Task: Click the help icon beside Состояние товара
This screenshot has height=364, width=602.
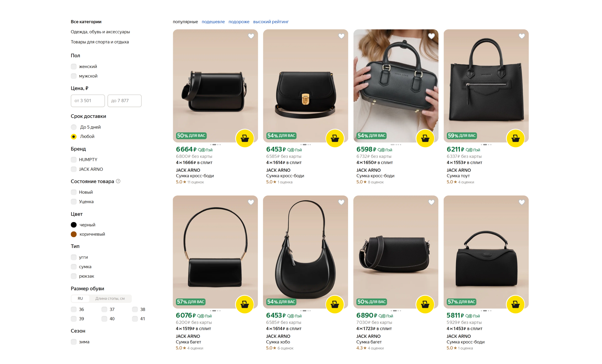Action: coord(118,181)
